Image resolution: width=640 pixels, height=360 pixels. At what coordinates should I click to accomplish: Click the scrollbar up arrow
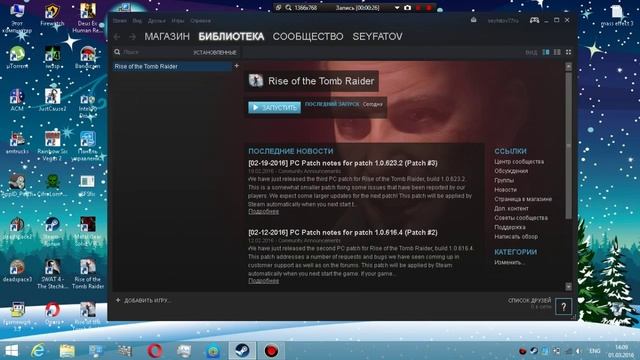569,66
